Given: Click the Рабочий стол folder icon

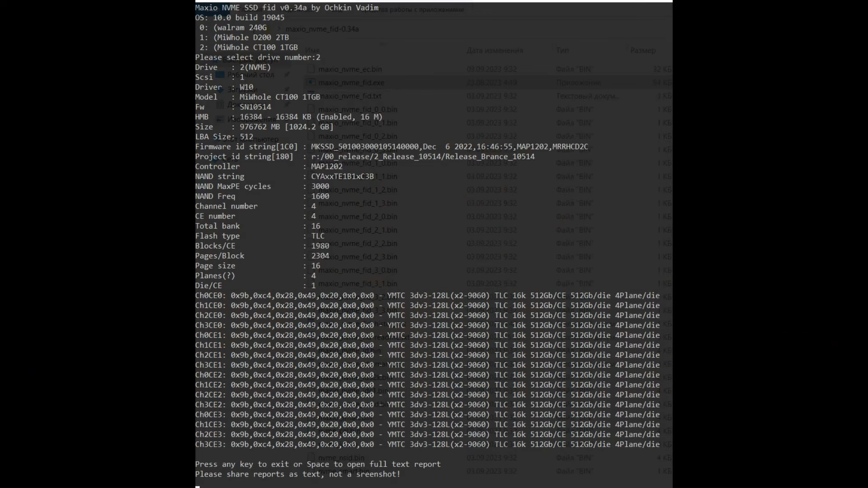Looking at the screenshot, I should (x=220, y=75).
